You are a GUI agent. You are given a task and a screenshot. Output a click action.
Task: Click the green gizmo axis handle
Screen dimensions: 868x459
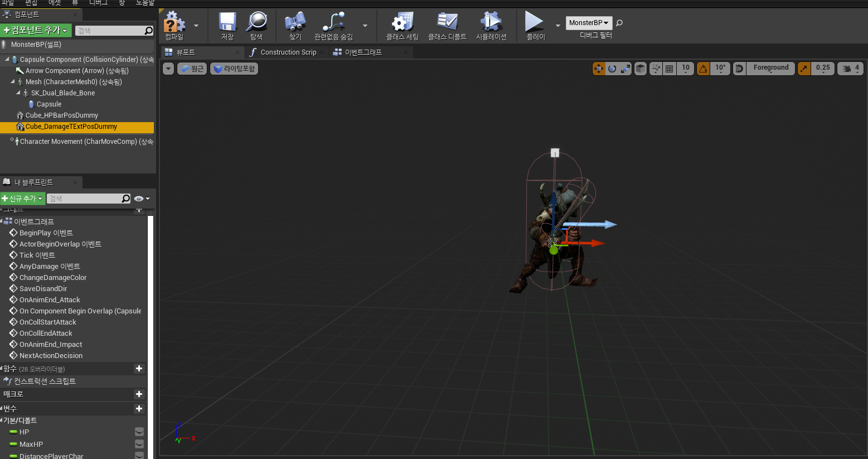tap(554, 250)
